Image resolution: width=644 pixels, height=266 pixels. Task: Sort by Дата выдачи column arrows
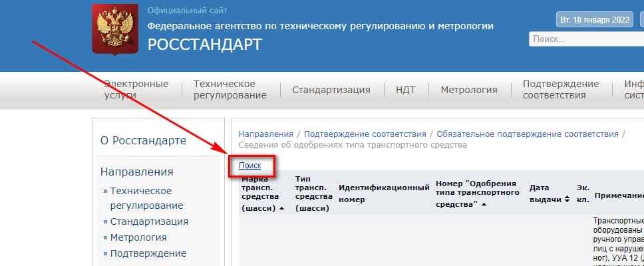click(567, 199)
